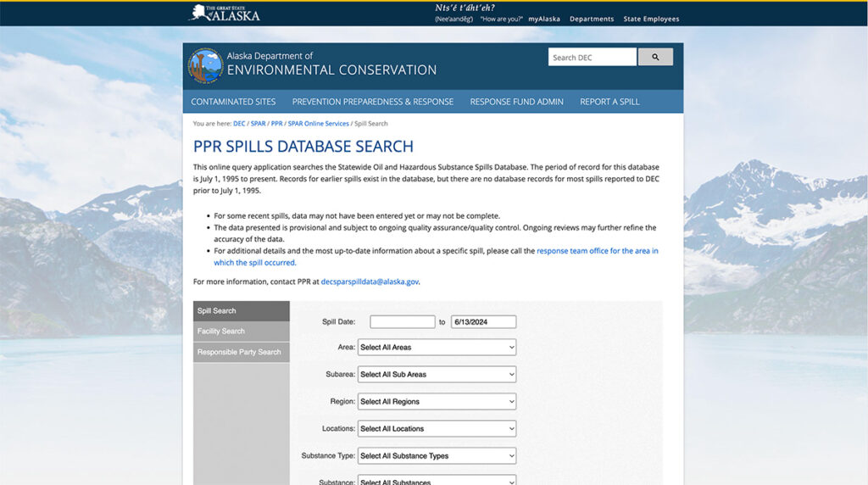Click the Spill Date end field 6/13/2024
Image resolution: width=868 pixels, height=485 pixels.
(483, 321)
